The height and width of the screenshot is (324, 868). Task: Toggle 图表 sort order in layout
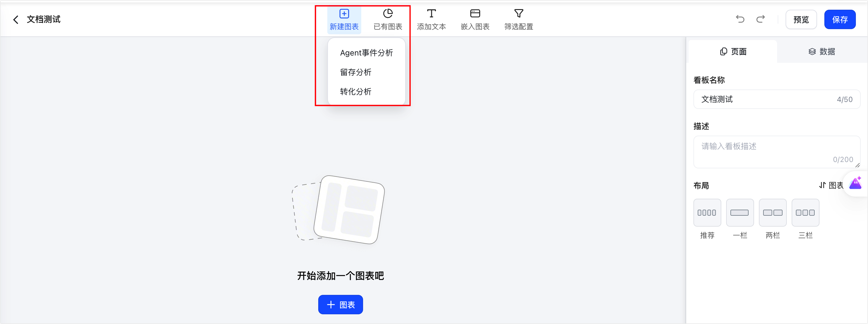[831, 185]
